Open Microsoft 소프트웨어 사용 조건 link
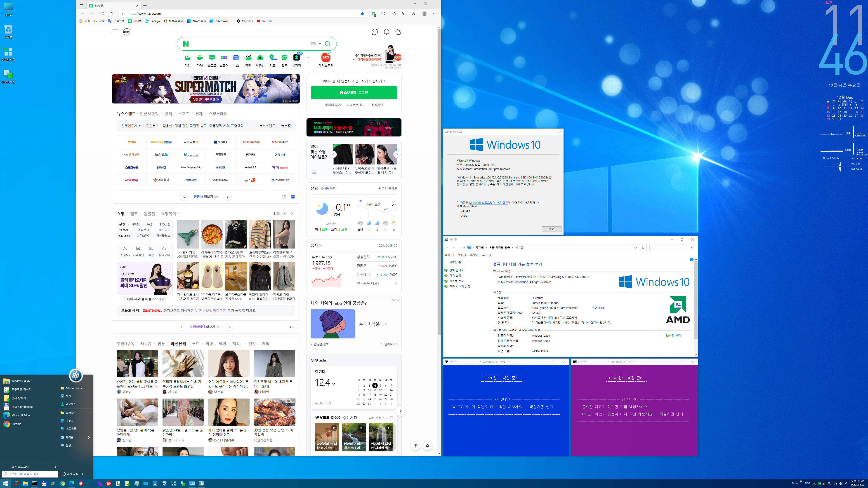 click(x=488, y=203)
